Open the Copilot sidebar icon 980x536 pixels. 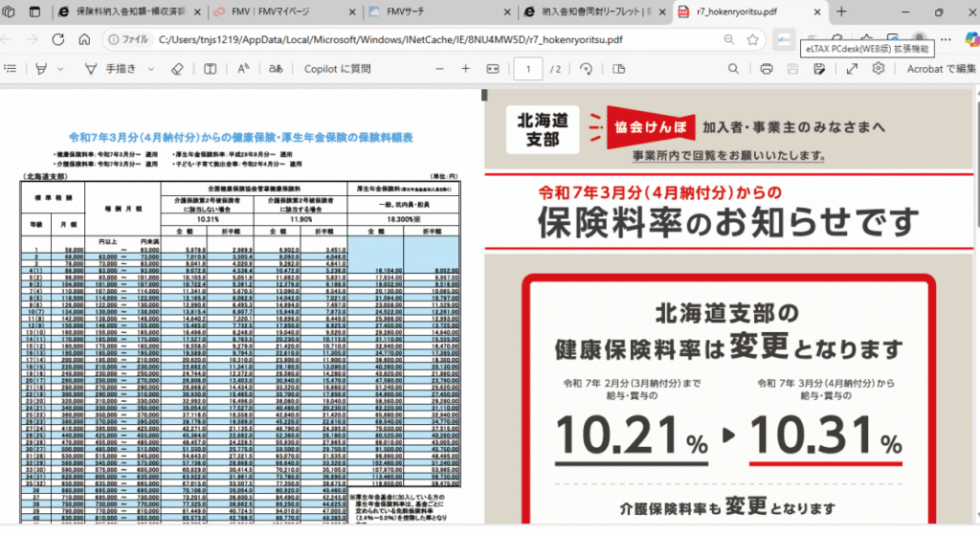pyautogui.click(x=972, y=39)
